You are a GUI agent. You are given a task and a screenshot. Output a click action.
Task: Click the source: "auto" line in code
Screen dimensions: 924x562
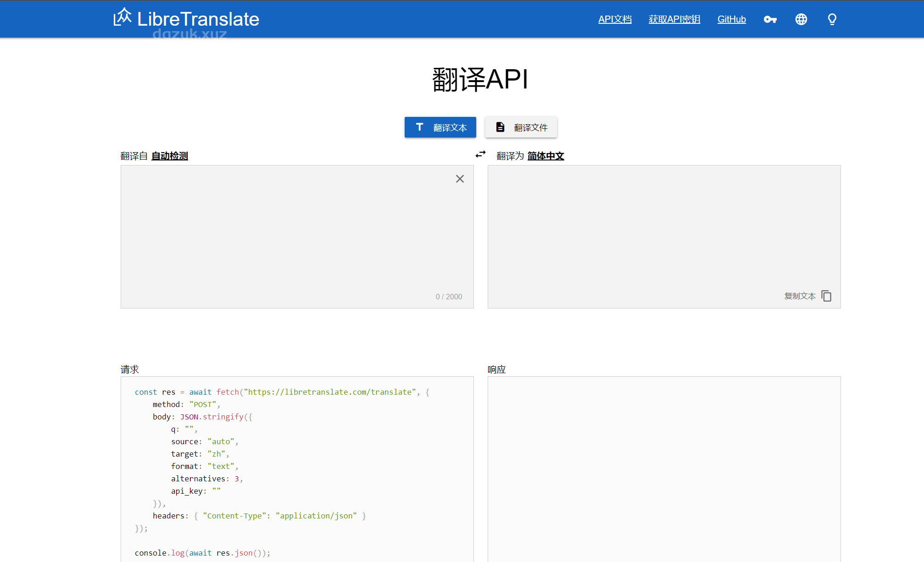(x=205, y=441)
